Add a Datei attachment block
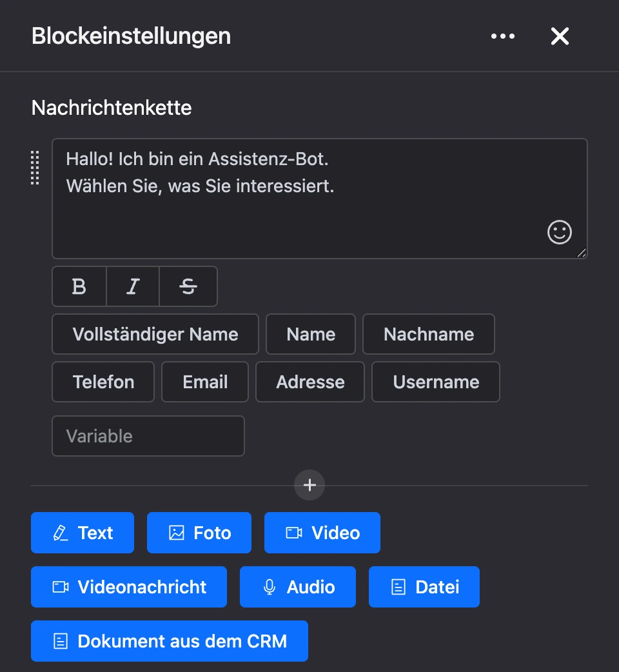 click(x=424, y=587)
